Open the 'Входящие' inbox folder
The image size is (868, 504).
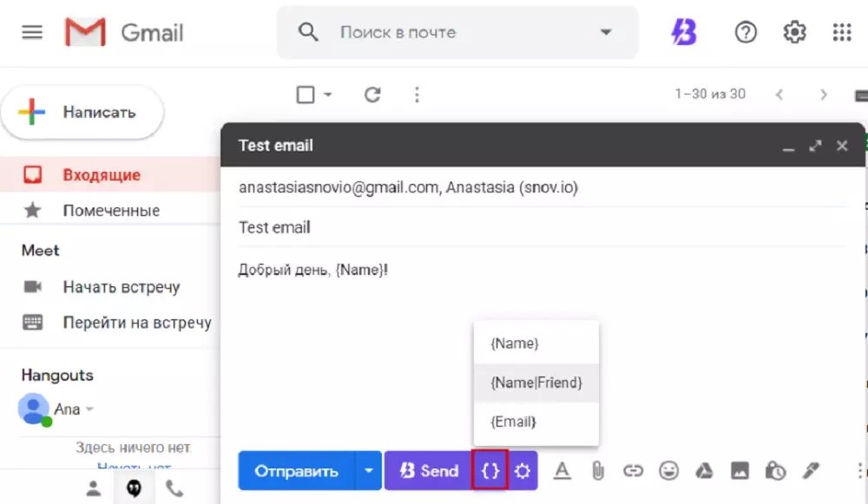pos(110,175)
